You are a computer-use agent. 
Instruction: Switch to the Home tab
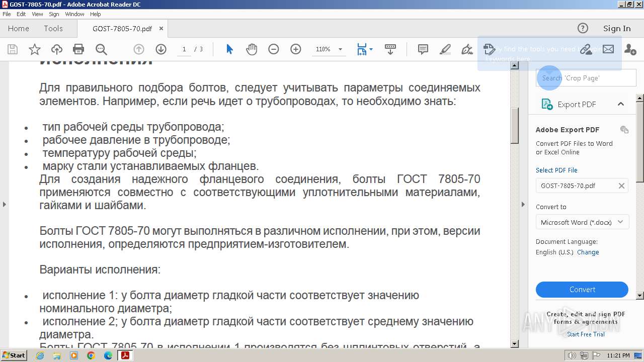(x=19, y=28)
